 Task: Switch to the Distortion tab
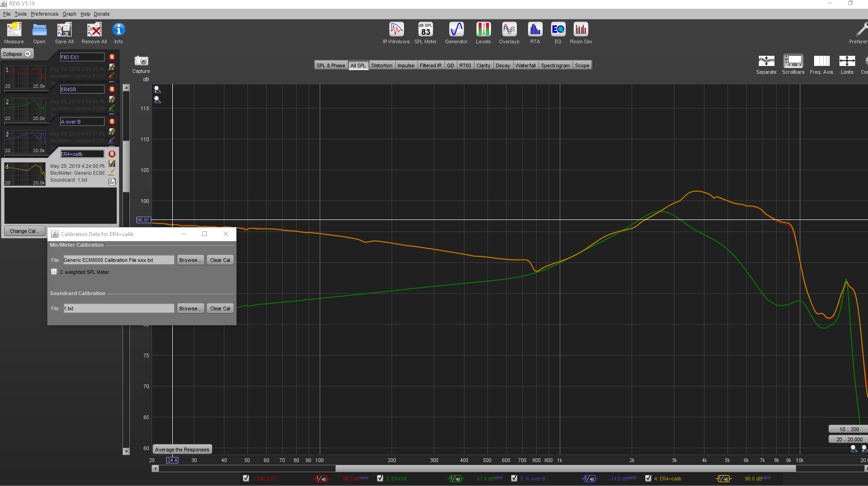382,65
